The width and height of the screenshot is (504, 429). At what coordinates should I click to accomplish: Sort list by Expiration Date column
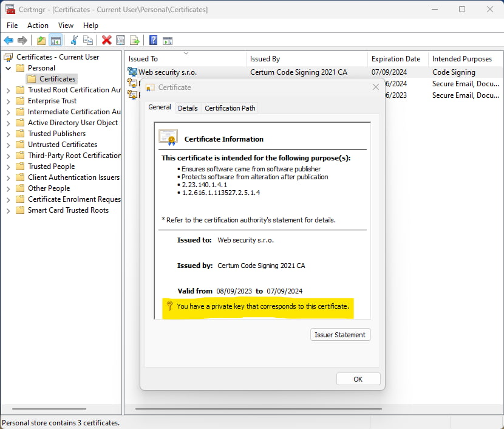point(396,59)
